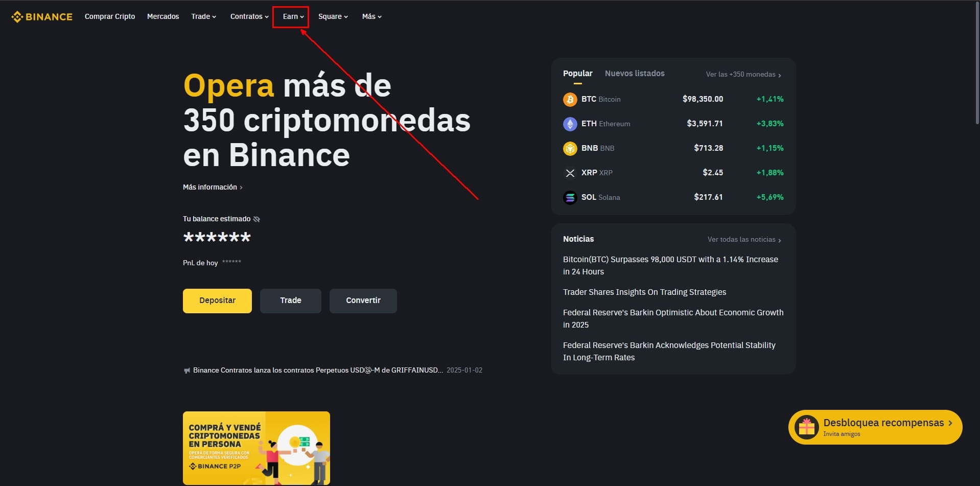Click the BTC price $98,350.00
Viewport: 980px width, 486px height.
click(703, 99)
